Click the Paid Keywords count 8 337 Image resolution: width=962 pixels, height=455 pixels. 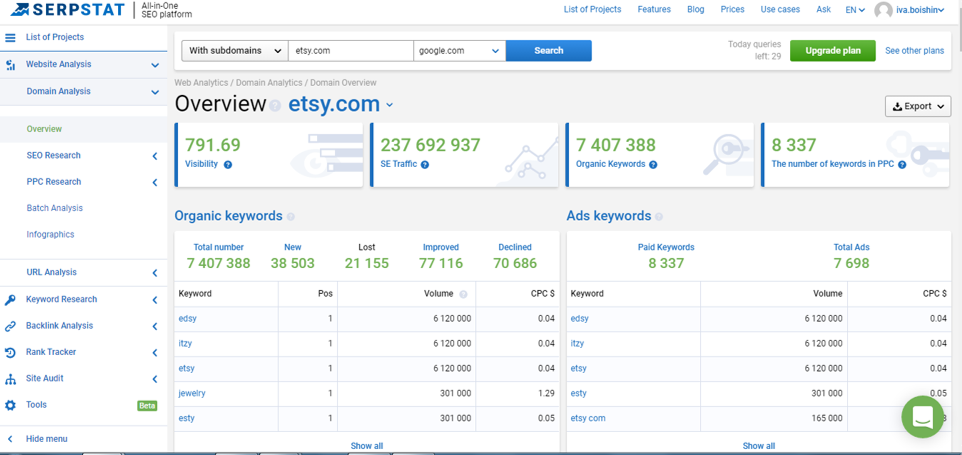pos(666,264)
